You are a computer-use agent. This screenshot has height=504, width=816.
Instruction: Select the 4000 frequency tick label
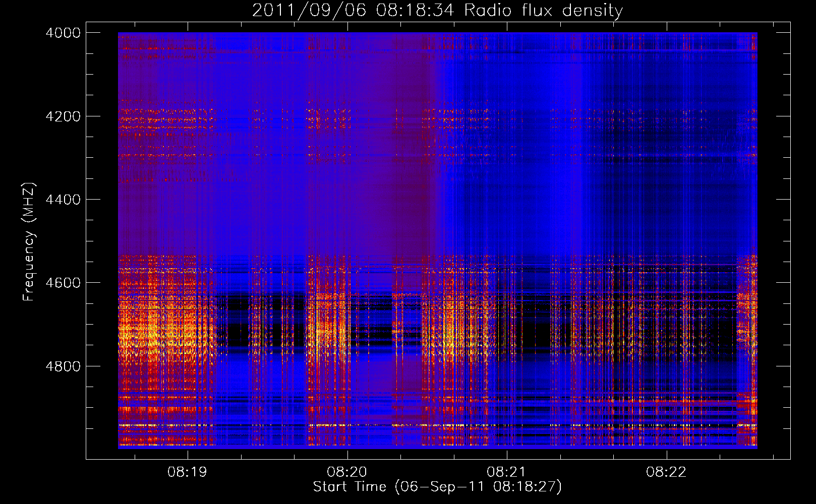pos(63,33)
